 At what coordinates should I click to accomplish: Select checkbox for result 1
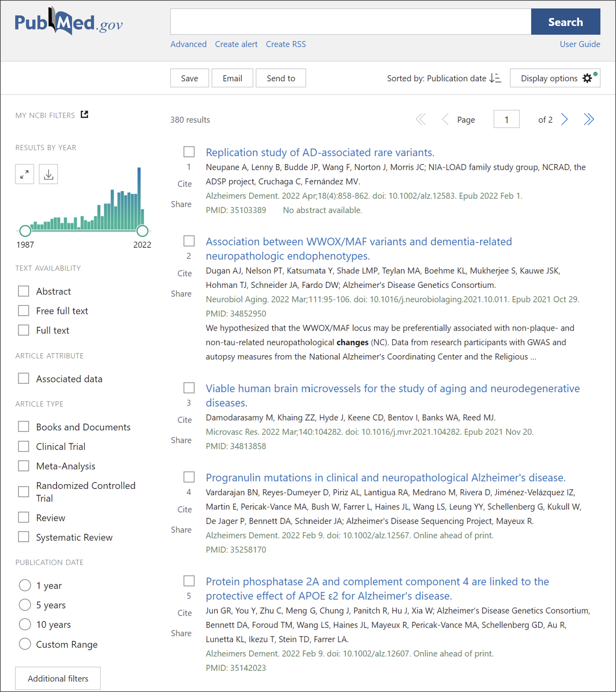point(189,152)
